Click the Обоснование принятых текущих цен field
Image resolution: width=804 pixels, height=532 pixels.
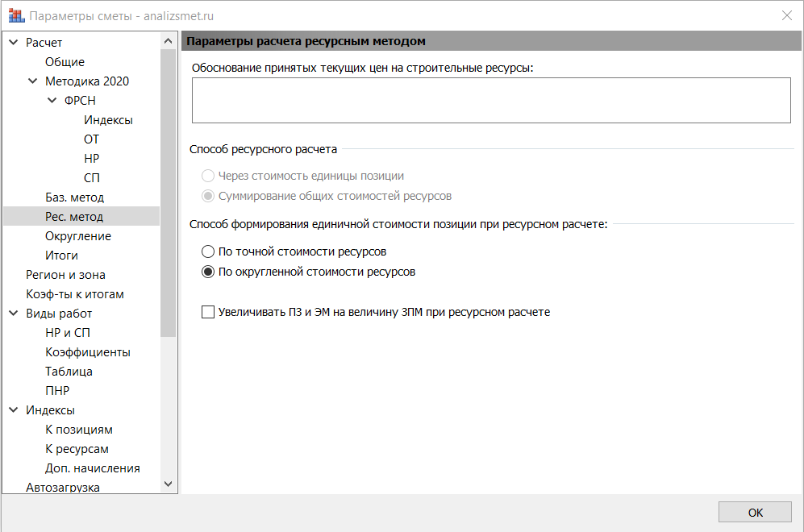pos(491,101)
